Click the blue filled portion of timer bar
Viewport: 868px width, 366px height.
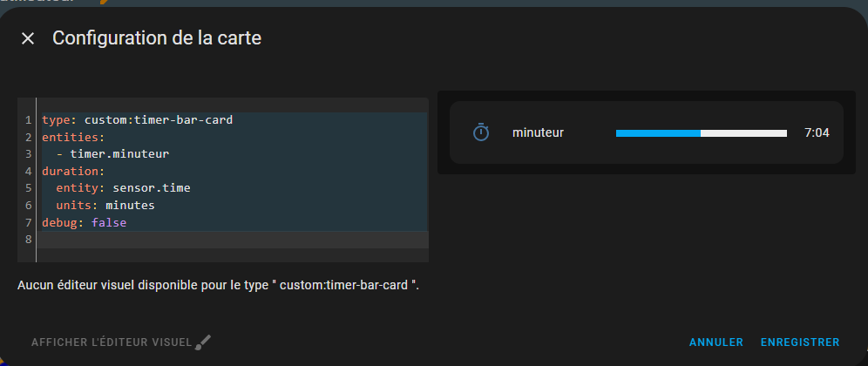pos(657,133)
